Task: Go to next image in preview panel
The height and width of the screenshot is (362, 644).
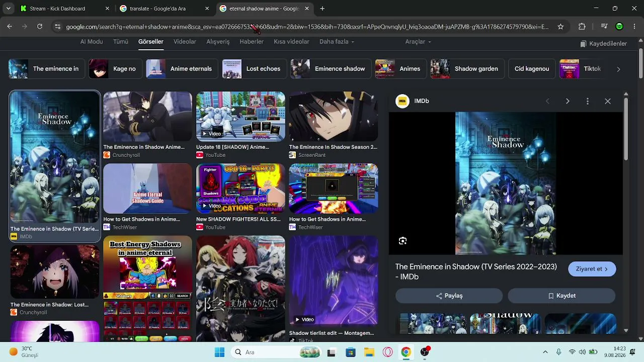Action: click(x=568, y=101)
